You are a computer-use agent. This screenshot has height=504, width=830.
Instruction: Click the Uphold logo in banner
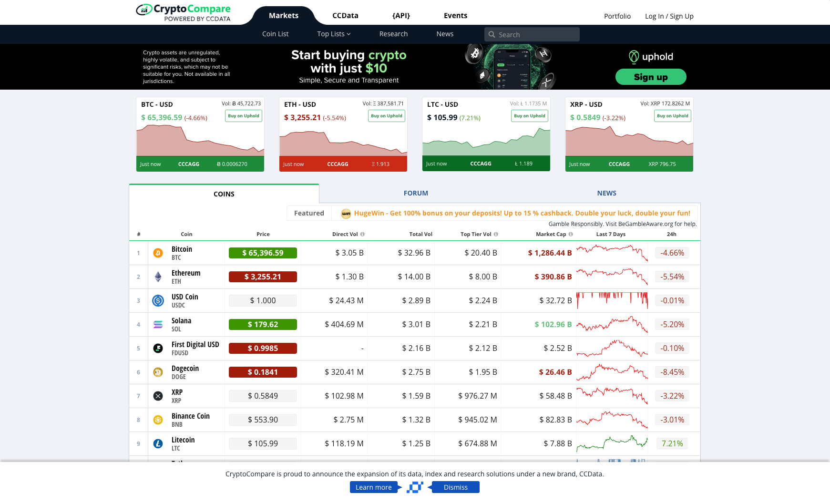(651, 57)
